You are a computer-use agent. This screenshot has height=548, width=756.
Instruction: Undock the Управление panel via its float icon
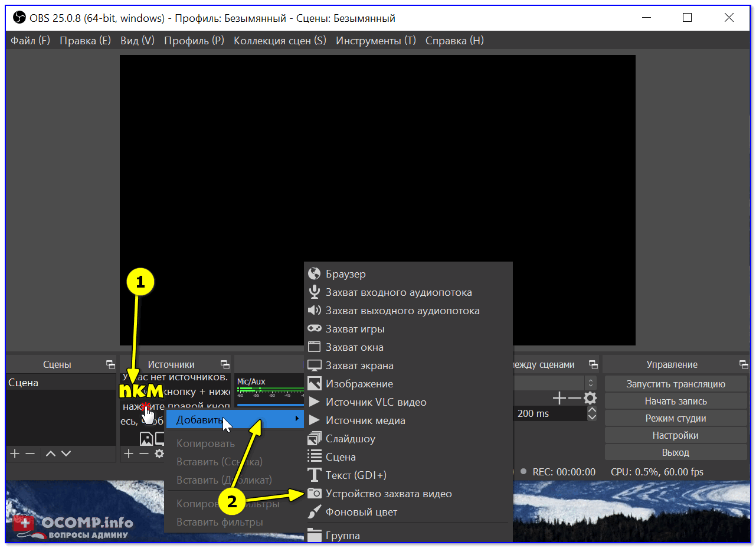(743, 364)
